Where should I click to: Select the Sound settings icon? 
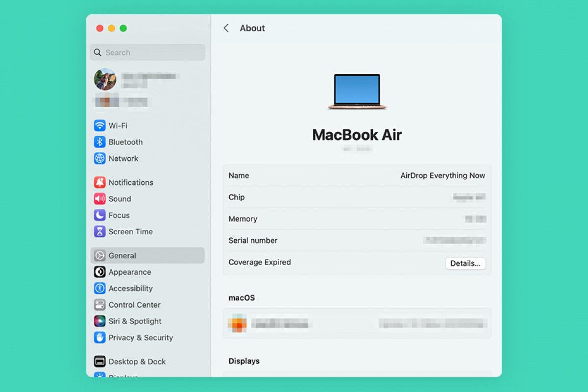pos(100,199)
